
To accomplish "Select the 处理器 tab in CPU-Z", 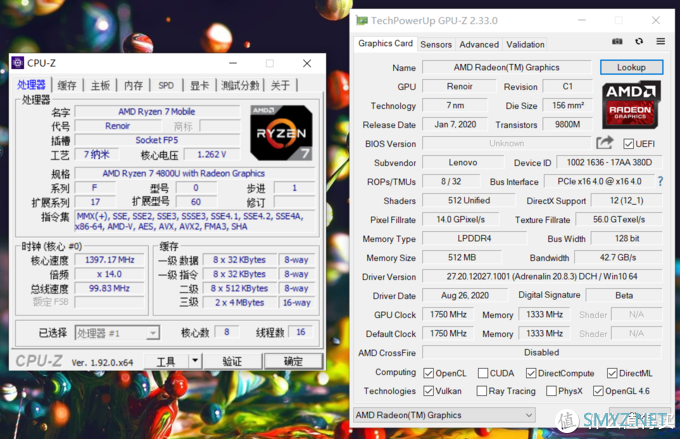I will click(x=31, y=85).
